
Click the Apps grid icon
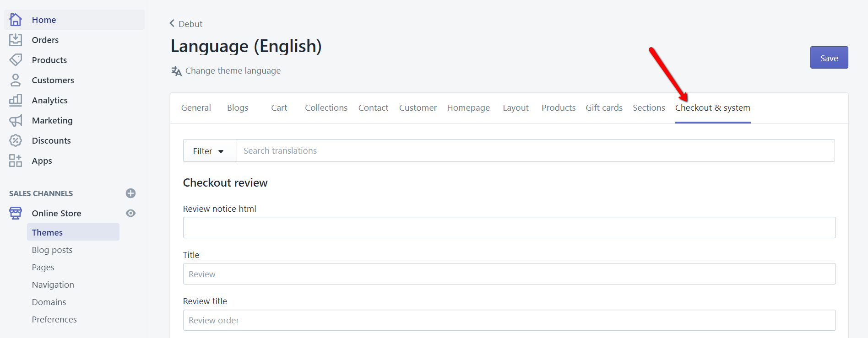click(16, 161)
